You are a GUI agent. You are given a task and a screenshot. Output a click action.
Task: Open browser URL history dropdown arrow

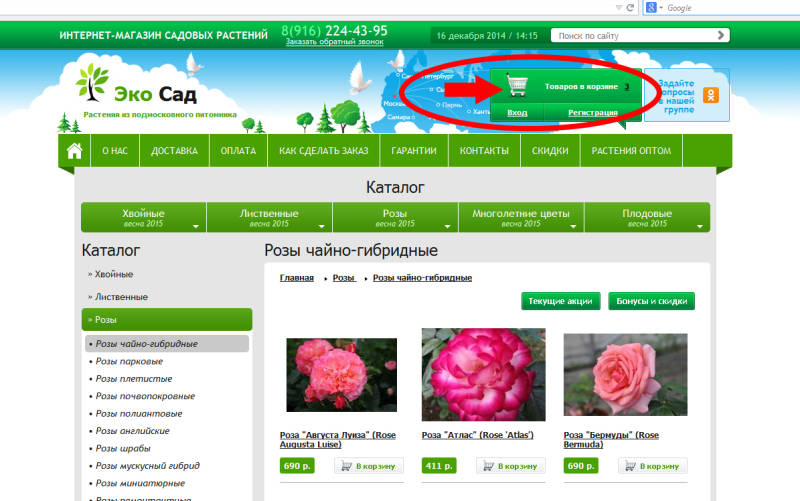point(618,8)
